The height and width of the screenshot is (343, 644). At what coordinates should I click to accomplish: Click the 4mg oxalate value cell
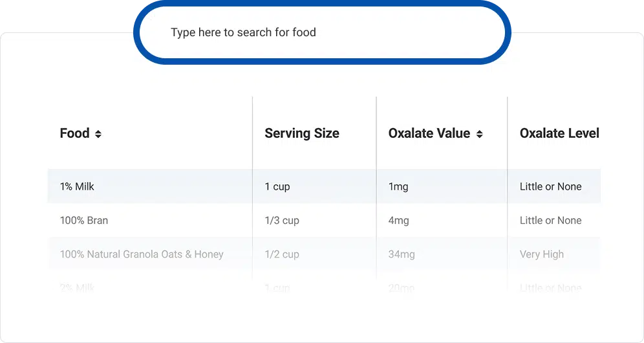coord(399,221)
